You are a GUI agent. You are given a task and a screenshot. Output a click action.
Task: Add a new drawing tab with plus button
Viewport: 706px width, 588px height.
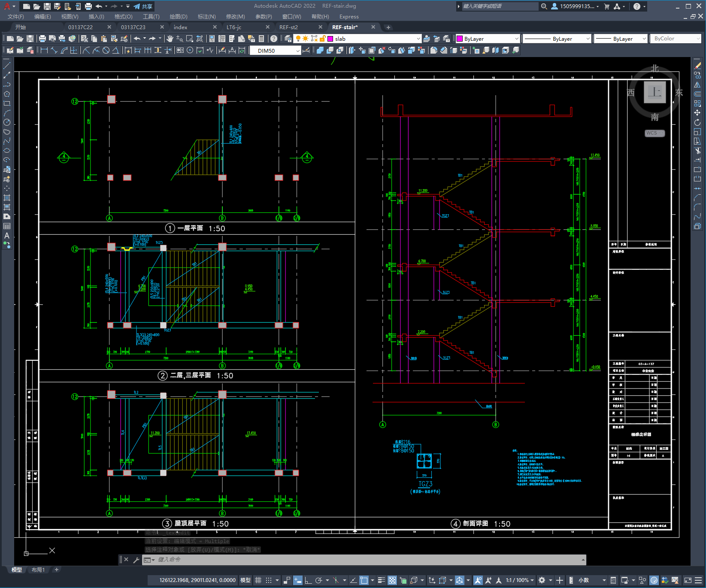pos(388,27)
